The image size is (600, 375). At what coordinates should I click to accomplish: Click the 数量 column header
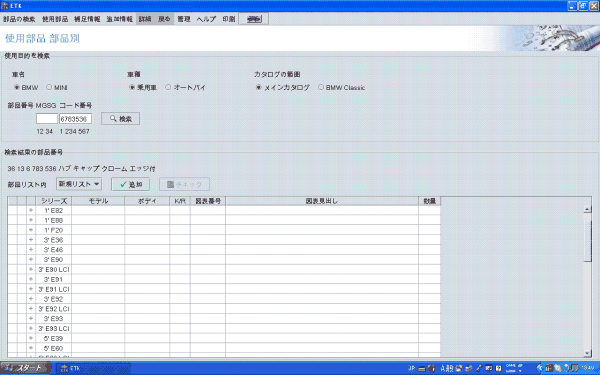[x=429, y=201]
